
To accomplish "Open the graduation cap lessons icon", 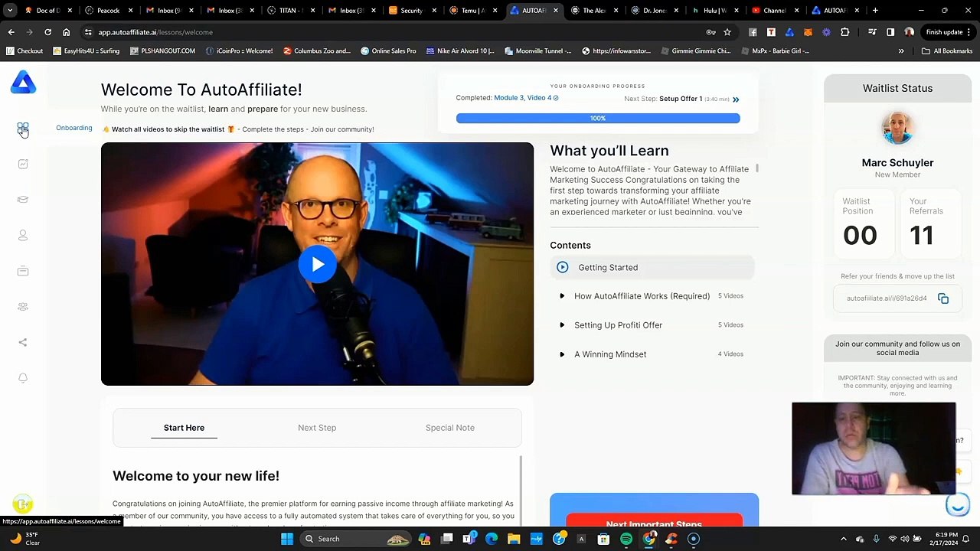I will (23, 200).
